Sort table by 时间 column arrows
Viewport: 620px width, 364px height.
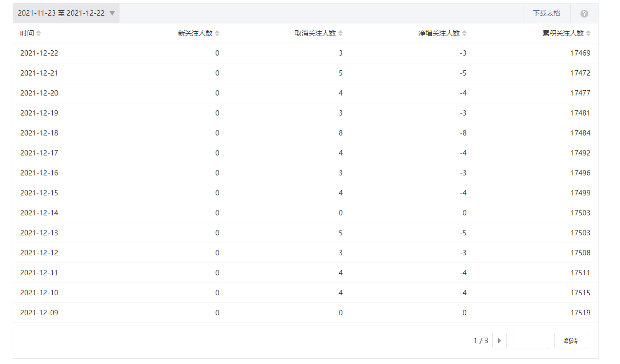pyautogui.click(x=39, y=33)
